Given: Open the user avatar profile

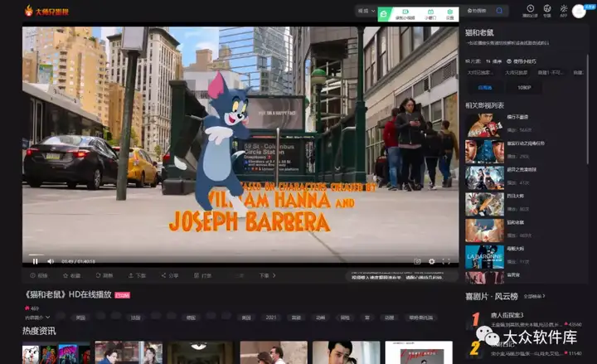Looking at the screenshot, I should coord(579,12).
